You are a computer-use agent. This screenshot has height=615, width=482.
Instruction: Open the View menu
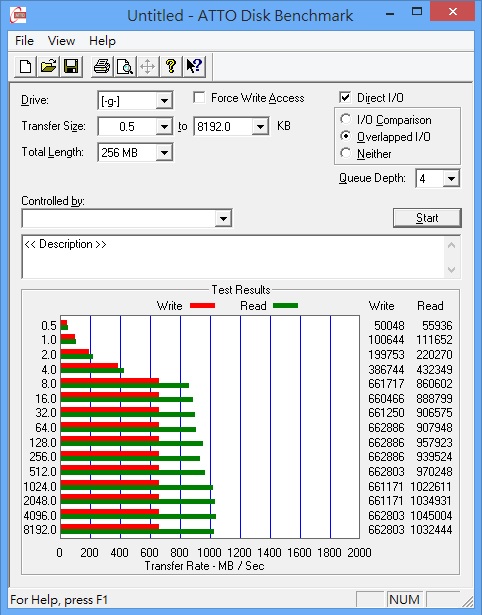[x=61, y=41]
